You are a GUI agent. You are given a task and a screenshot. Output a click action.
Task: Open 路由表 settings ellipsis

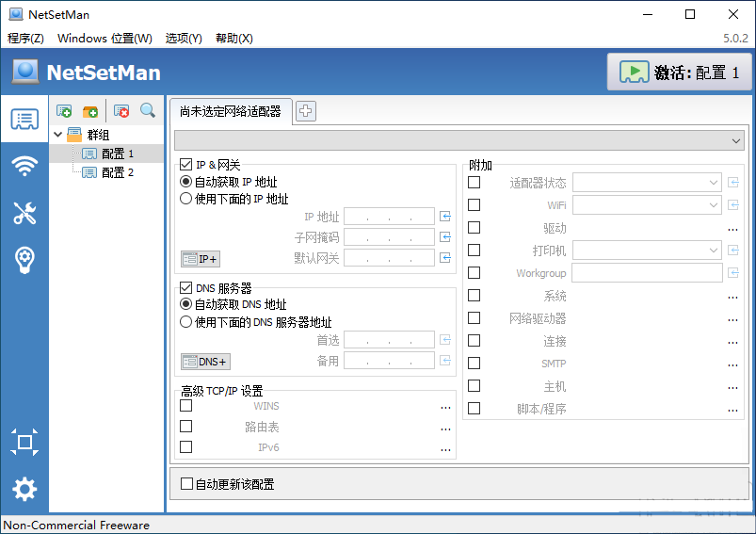point(445,428)
